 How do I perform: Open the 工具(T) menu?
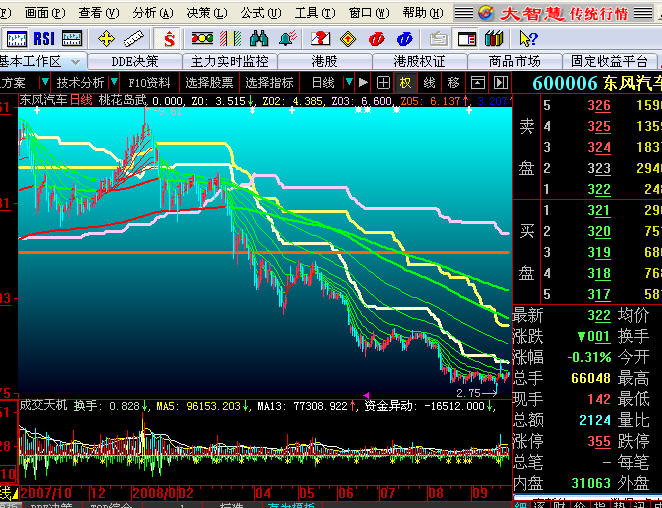[315, 14]
